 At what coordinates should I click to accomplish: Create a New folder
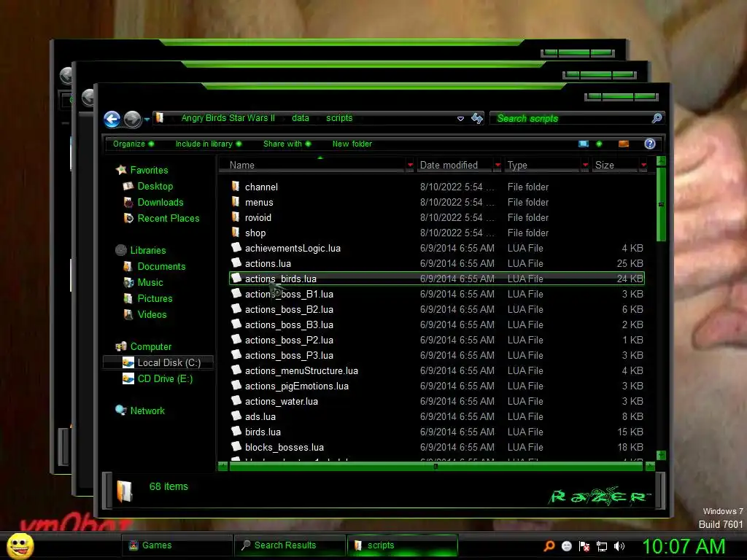coord(352,144)
